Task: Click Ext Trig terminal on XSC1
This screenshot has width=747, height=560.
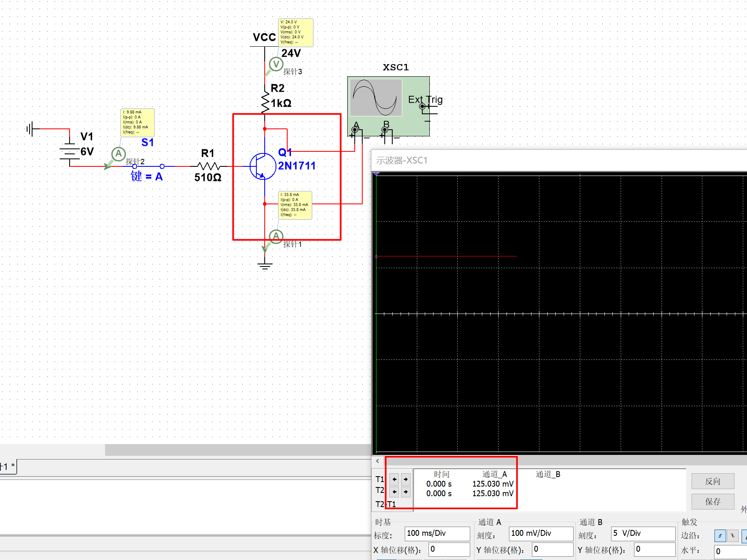Action: [422, 106]
